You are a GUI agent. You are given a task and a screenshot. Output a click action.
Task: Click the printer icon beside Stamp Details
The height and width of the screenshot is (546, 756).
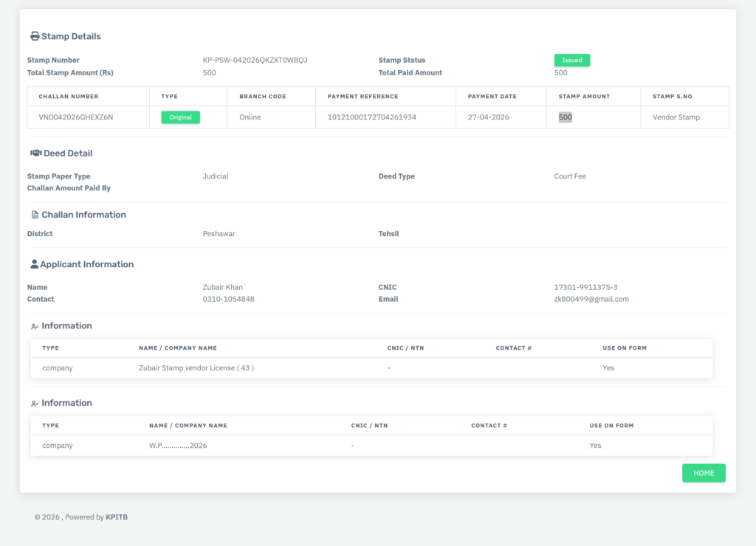[x=35, y=36]
